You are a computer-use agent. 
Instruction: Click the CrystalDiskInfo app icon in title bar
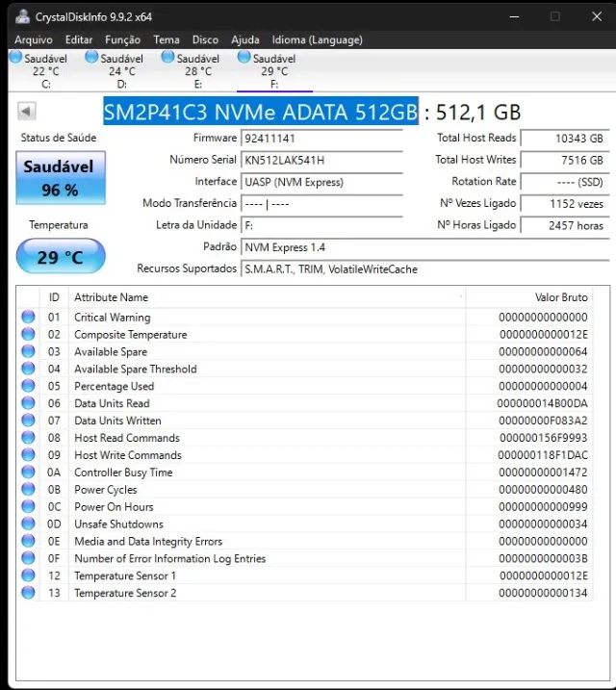pyautogui.click(x=22, y=16)
